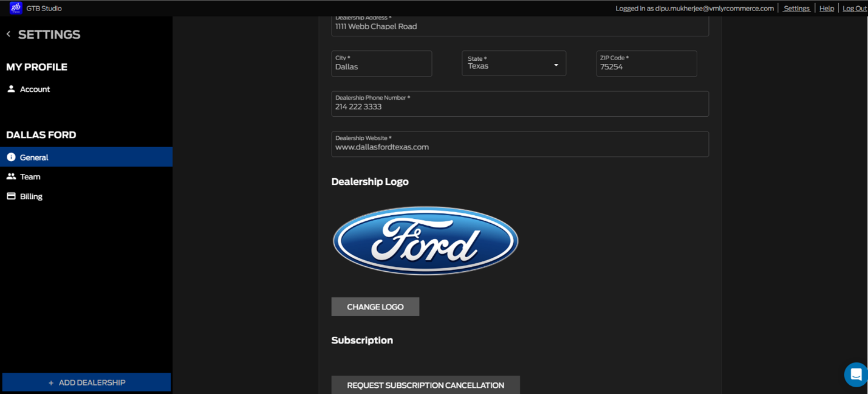Open the Team section
This screenshot has height=394, width=868.
coord(86,176)
